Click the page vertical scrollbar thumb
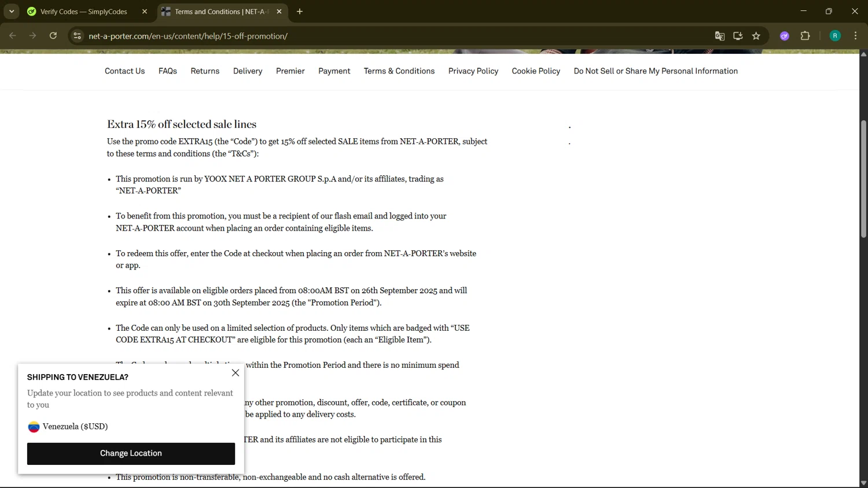The height and width of the screenshot is (488, 868). point(863,179)
